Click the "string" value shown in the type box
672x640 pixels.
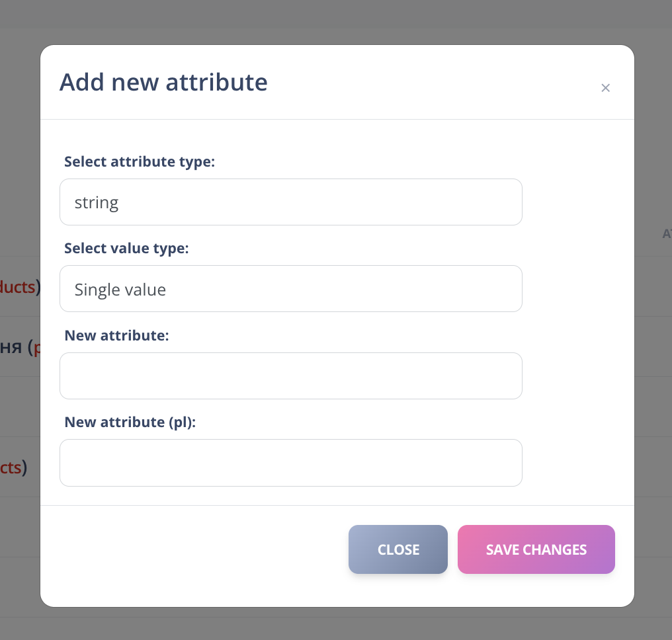click(x=97, y=202)
